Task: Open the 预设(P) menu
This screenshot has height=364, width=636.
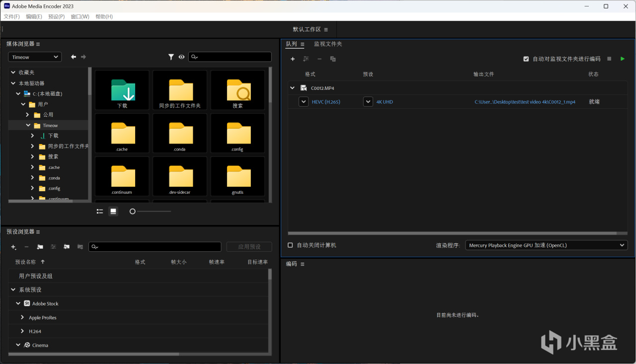Action: click(x=56, y=16)
